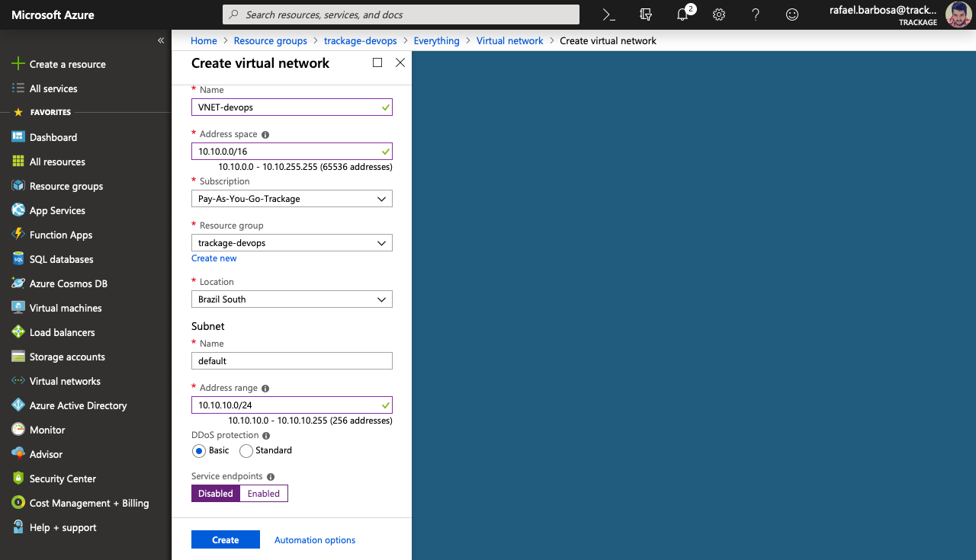Click the Cost Management + Billing icon
976x560 pixels.
(18, 503)
